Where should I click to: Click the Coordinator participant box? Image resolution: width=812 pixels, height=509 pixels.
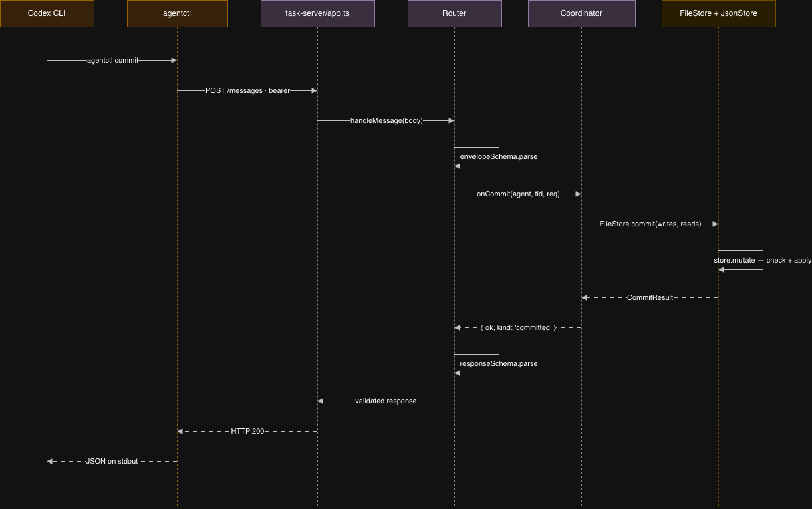tap(581, 13)
